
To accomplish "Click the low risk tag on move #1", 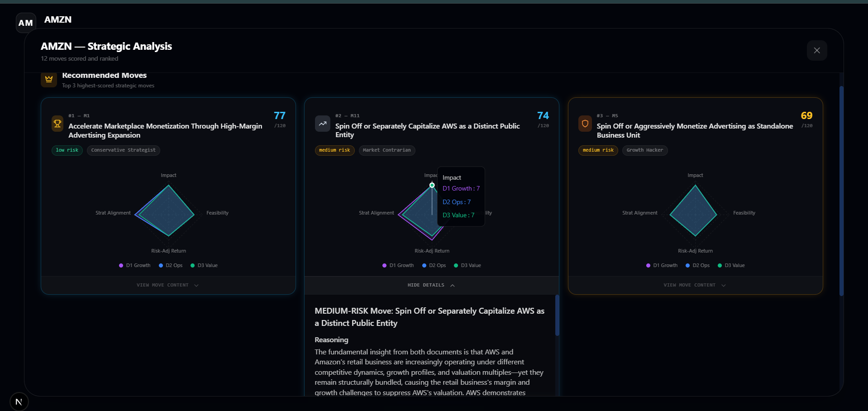I will tap(67, 150).
